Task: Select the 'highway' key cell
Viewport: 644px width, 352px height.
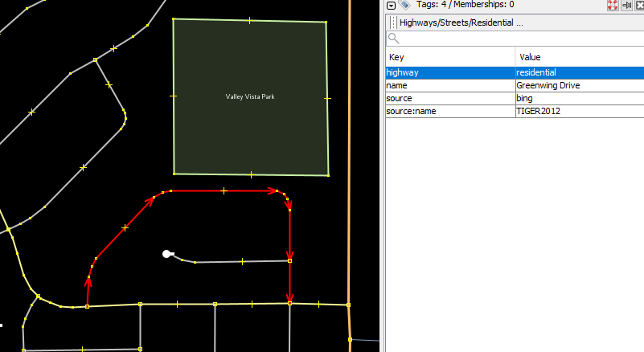Action: 450,72
